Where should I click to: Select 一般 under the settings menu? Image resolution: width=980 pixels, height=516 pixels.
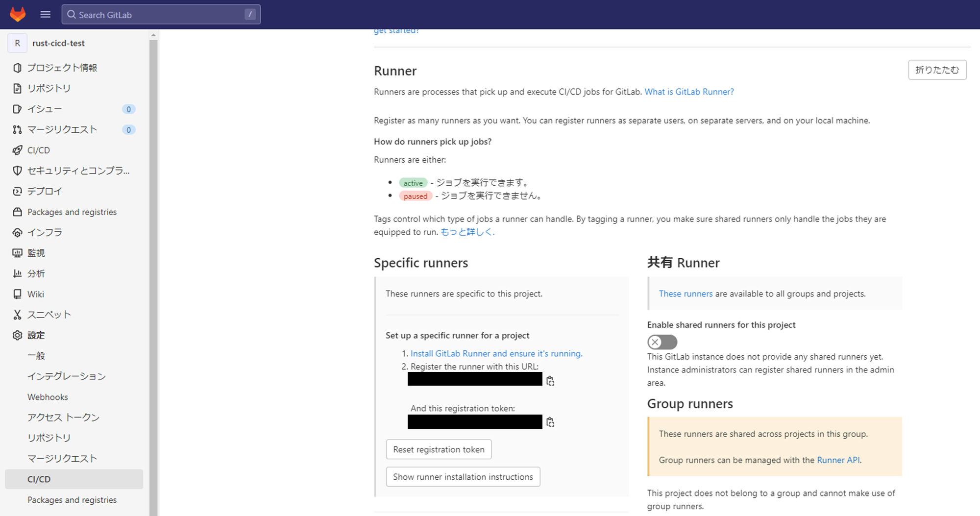pyautogui.click(x=36, y=355)
